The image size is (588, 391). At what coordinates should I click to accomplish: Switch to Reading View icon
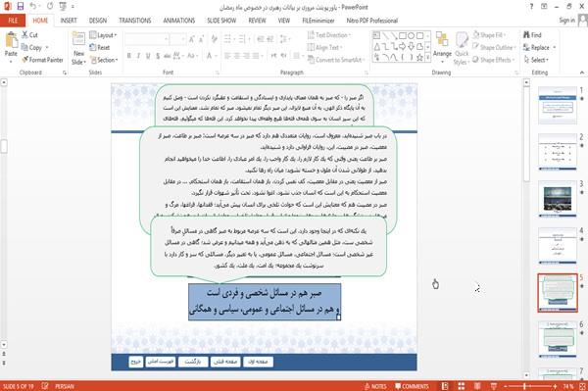pyautogui.click(x=477, y=386)
